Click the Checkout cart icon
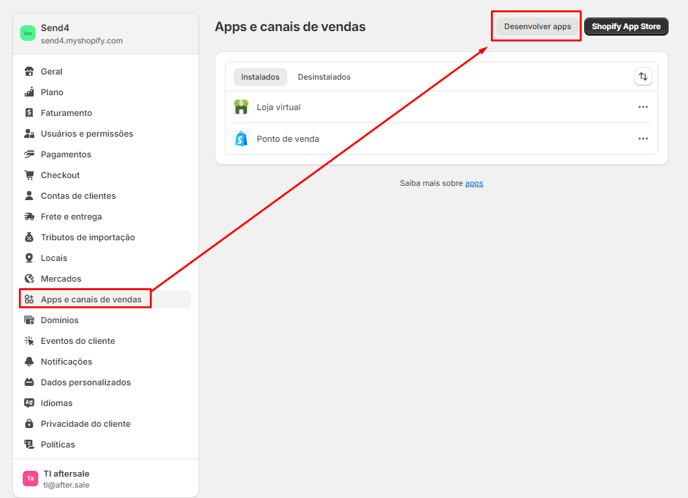 pos(29,175)
